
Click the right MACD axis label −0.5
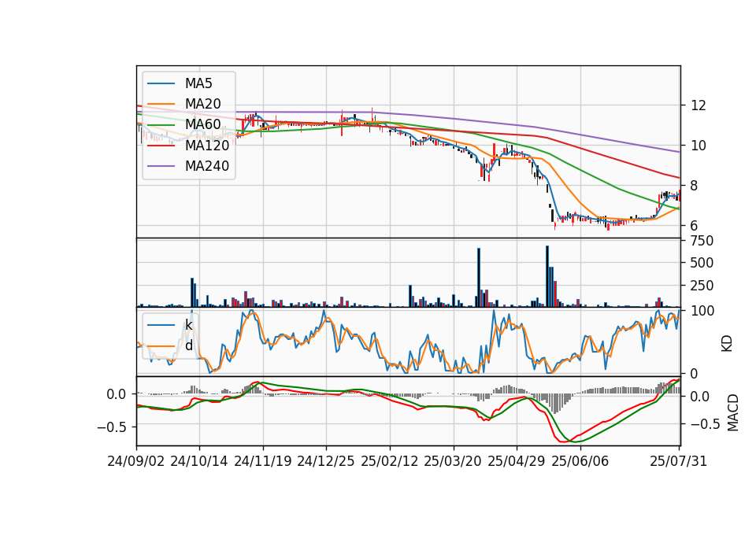click(705, 424)
